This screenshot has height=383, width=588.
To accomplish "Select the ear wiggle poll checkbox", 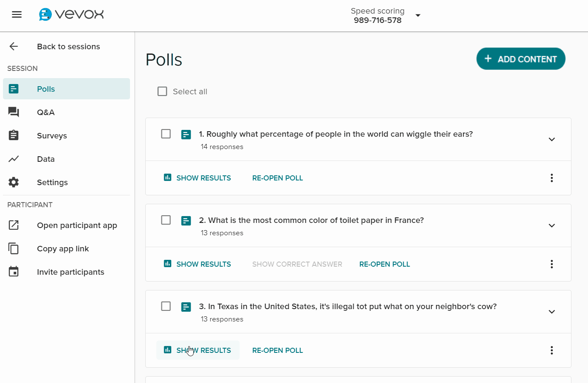I will tap(166, 134).
